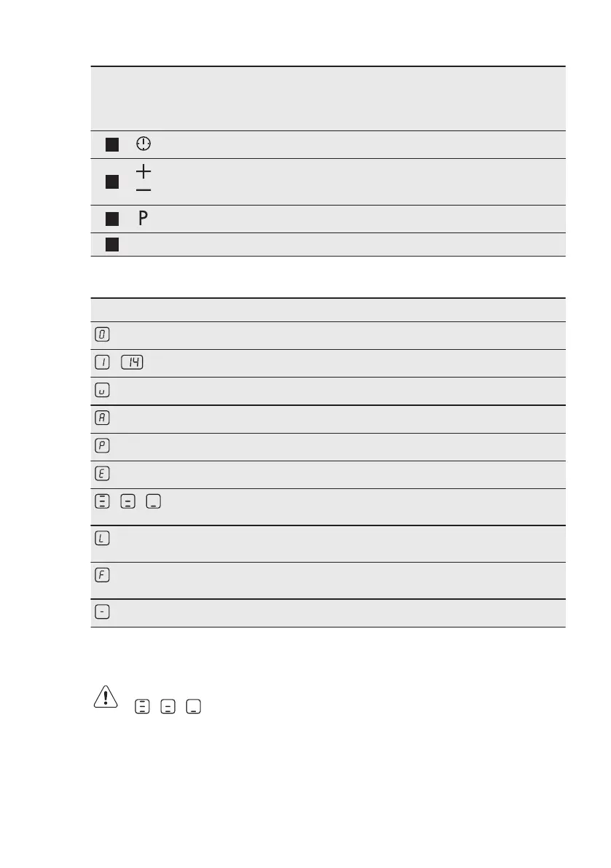The image size is (611, 868).
Task: Click the black square beside the timer symbol
Action: tap(111, 144)
